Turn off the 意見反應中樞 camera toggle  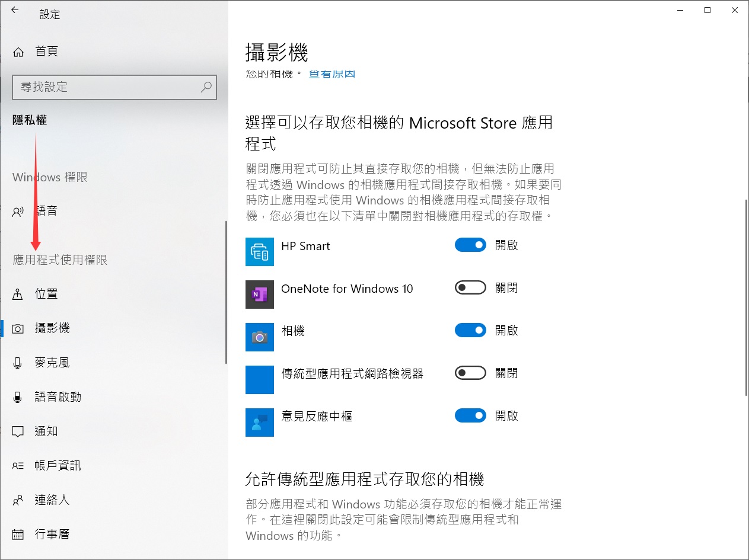[x=470, y=415]
